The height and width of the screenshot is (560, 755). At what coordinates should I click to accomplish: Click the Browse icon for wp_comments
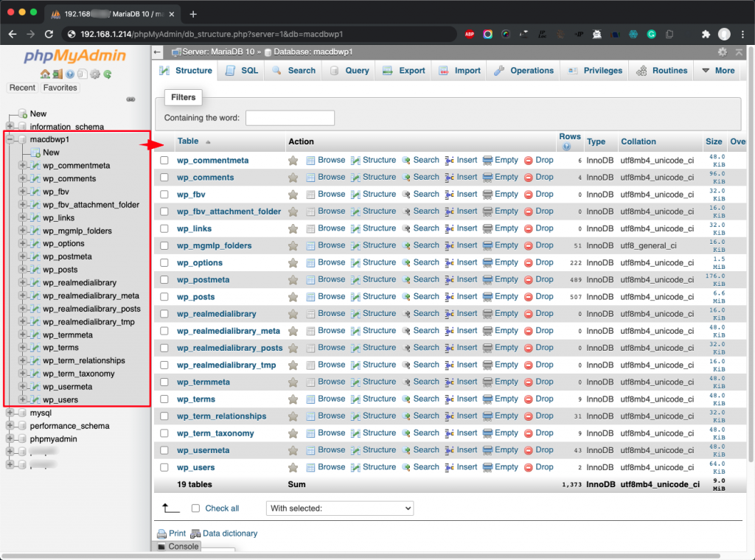(x=310, y=178)
